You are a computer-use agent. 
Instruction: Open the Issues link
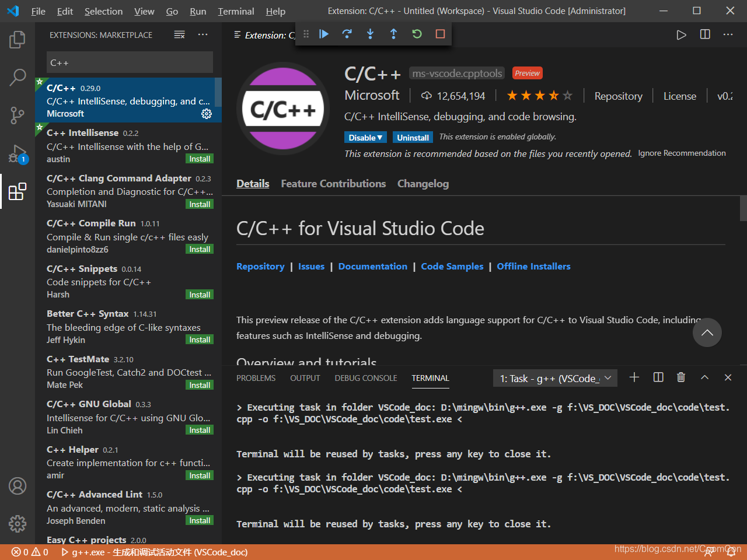coord(311,267)
